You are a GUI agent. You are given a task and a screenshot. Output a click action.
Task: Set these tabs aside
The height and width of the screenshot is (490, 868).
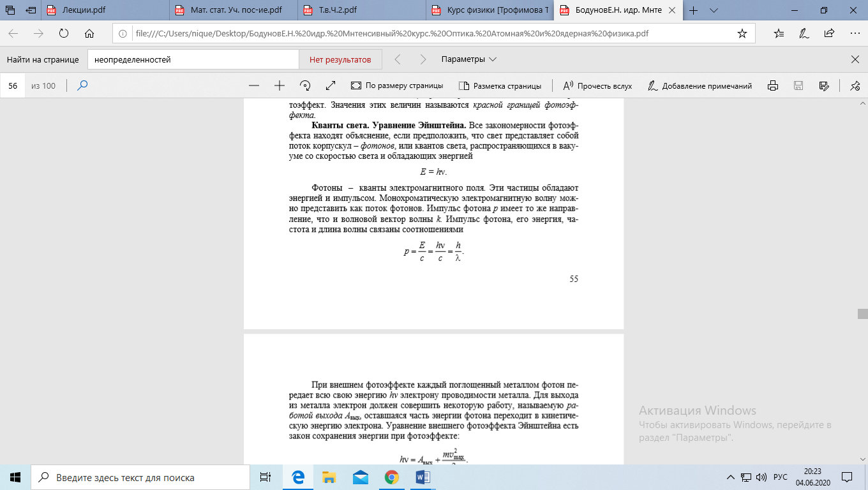tap(30, 10)
